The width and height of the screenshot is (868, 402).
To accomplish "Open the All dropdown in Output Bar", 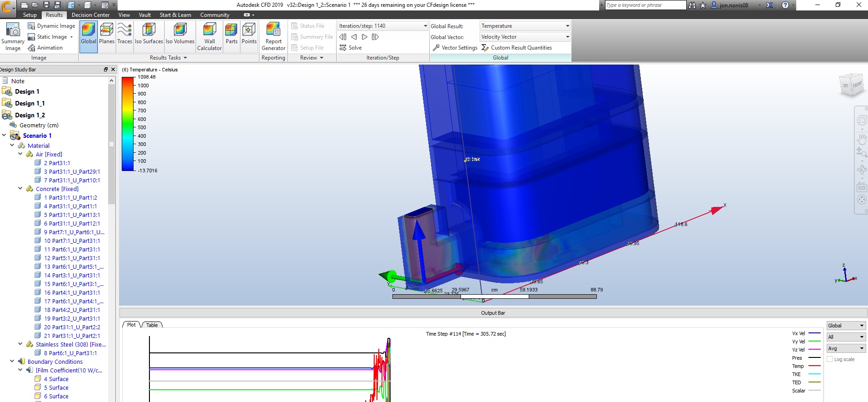I will click(x=846, y=337).
